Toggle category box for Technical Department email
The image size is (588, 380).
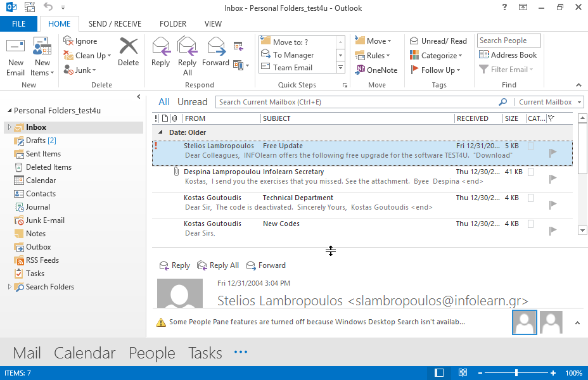point(530,198)
